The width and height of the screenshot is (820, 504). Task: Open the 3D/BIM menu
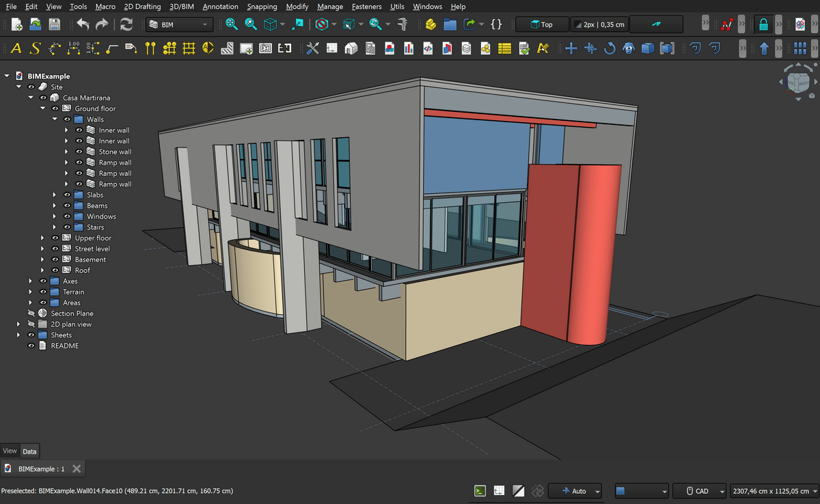(x=180, y=6)
